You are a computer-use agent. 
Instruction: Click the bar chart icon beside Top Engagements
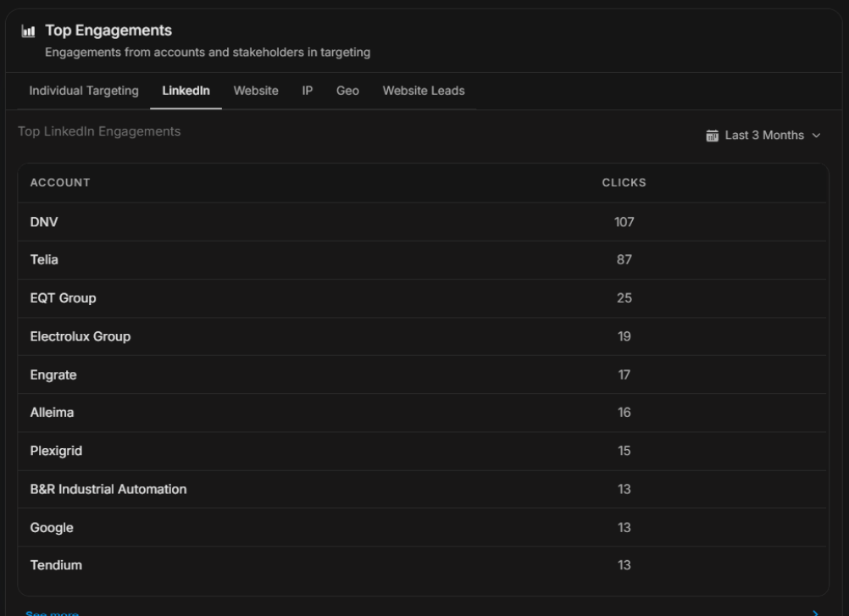pyautogui.click(x=28, y=31)
